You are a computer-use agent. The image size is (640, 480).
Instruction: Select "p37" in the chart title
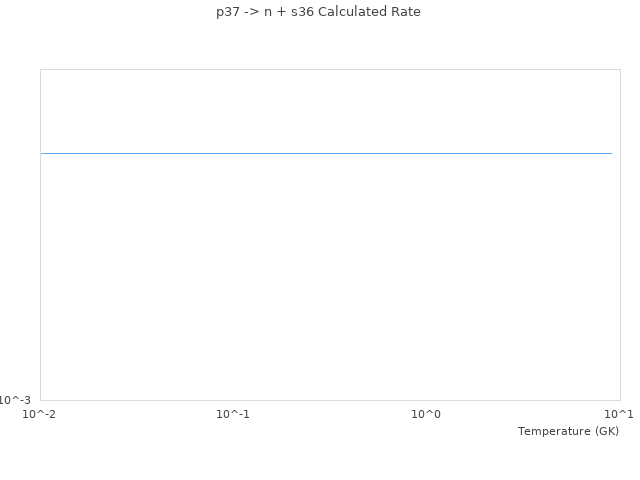tap(229, 12)
